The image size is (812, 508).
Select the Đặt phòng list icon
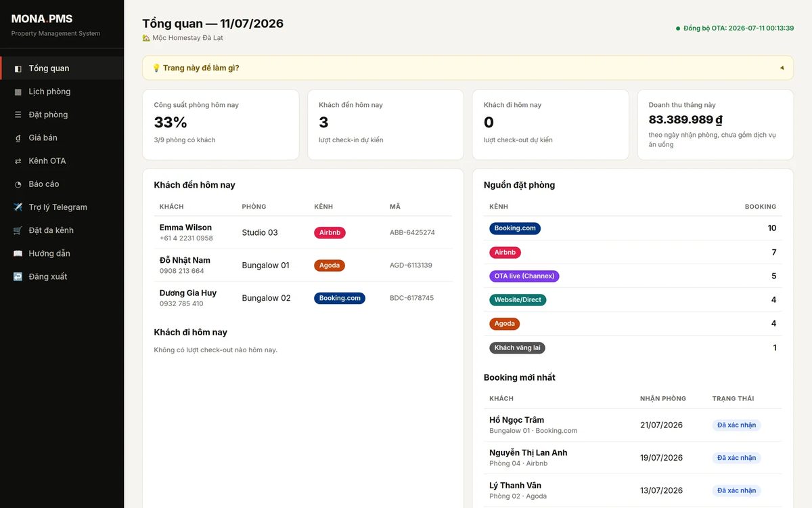[18, 114]
